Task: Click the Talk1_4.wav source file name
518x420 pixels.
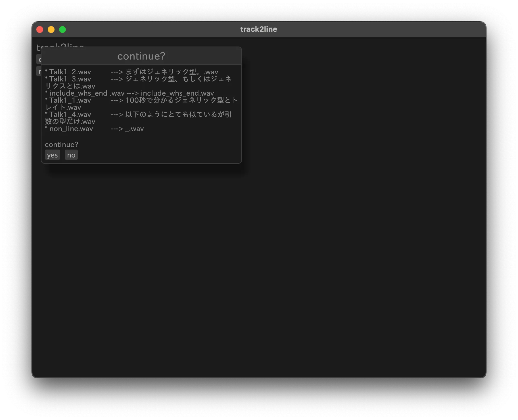Action: (x=70, y=114)
